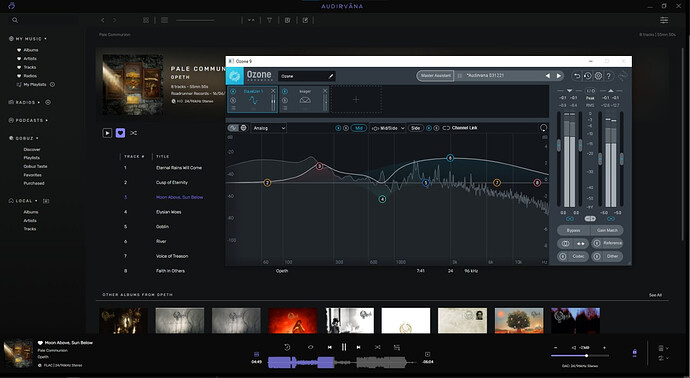
Task: Open Qobuz Favorites
Action: click(x=32, y=175)
